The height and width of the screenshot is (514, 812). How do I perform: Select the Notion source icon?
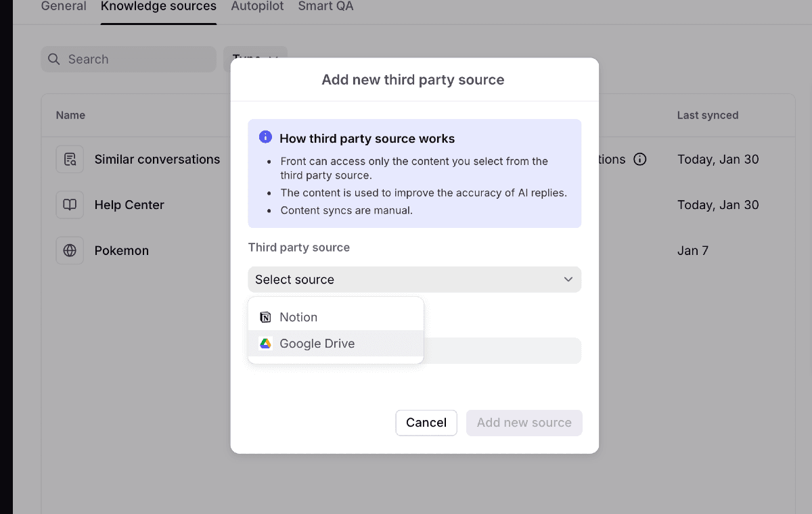coord(265,316)
